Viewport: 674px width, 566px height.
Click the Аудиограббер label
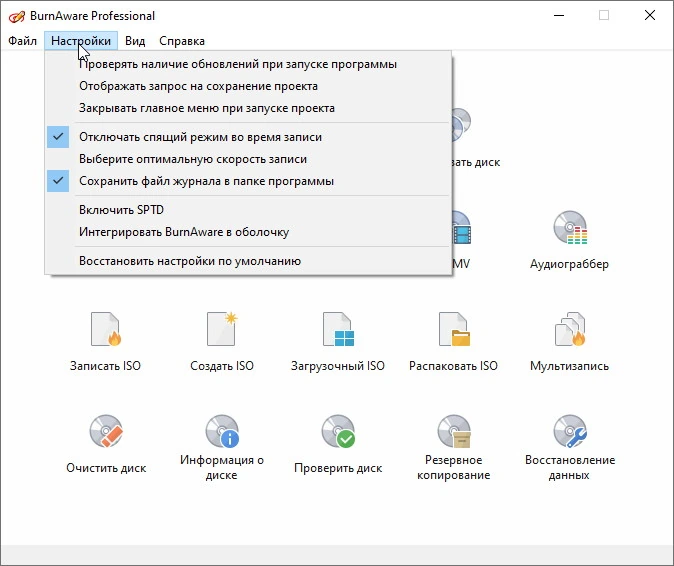click(570, 264)
